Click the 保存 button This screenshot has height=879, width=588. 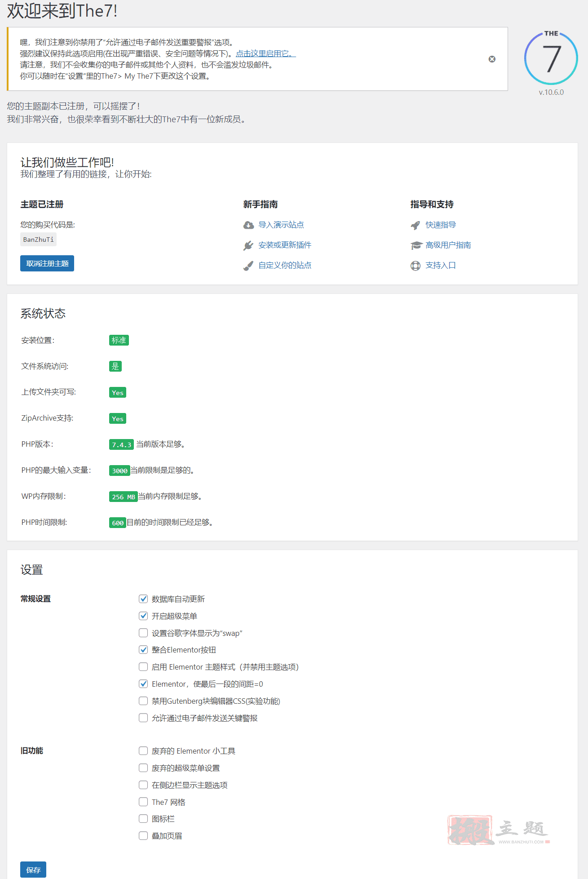tap(33, 870)
